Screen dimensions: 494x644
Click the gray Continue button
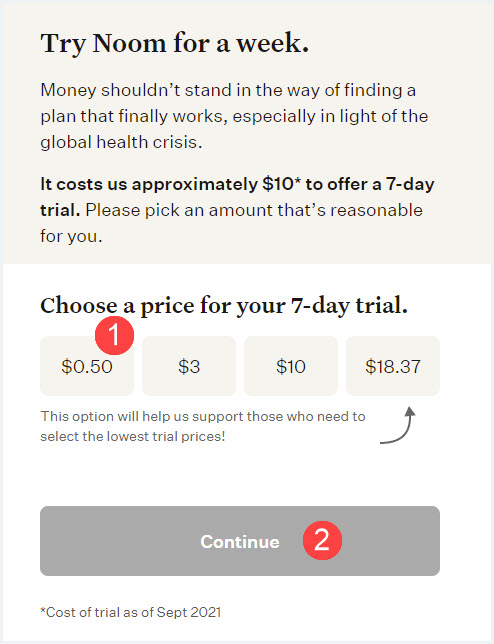click(240, 541)
